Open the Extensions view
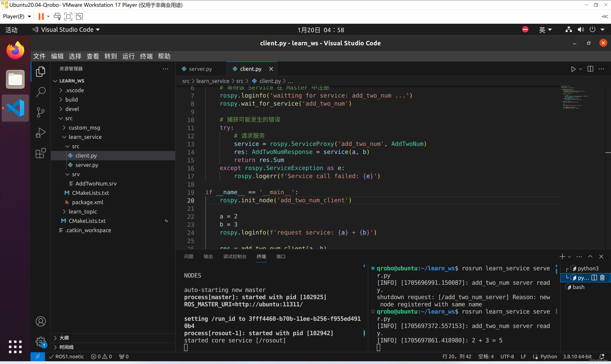The width and height of the screenshot is (611, 364). click(41, 153)
